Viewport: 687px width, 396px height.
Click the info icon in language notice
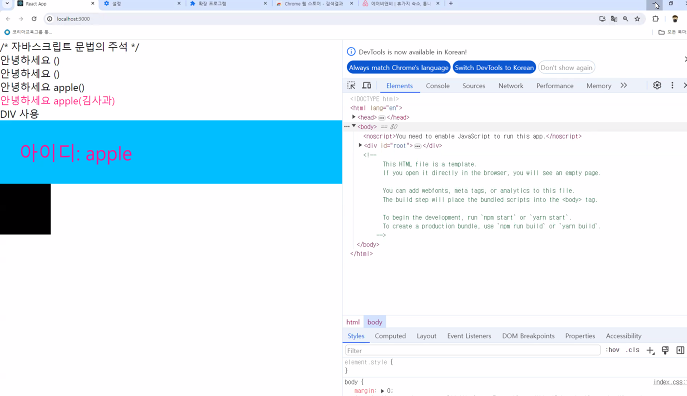(351, 52)
